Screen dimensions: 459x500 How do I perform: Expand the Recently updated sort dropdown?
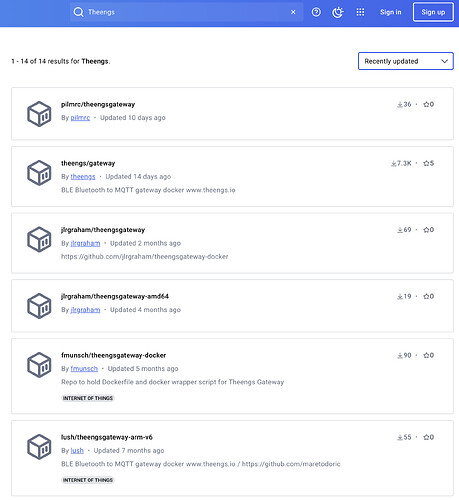pyautogui.click(x=406, y=61)
